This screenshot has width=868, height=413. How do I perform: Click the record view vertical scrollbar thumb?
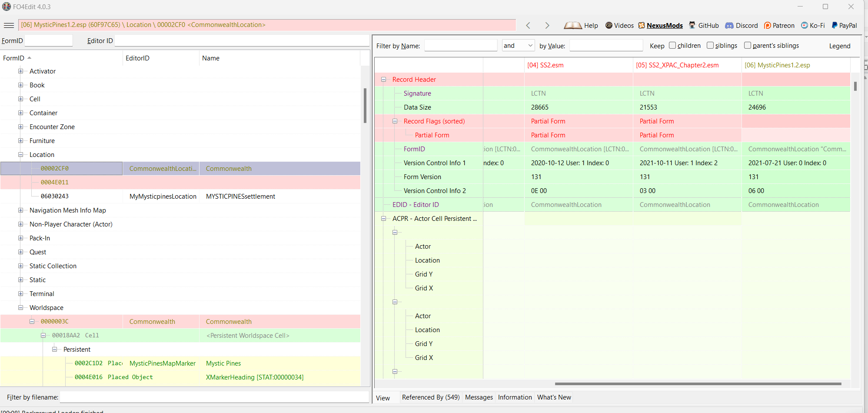(x=855, y=86)
